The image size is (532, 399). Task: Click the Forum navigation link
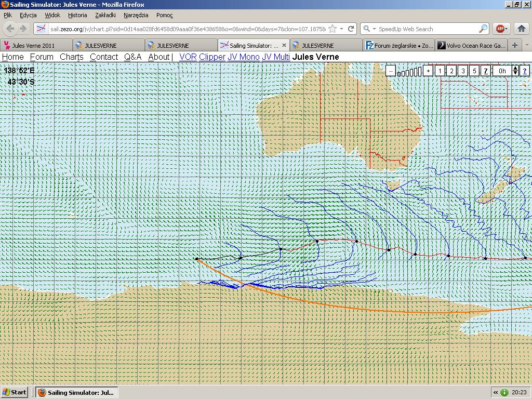click(x=42, y=57)
